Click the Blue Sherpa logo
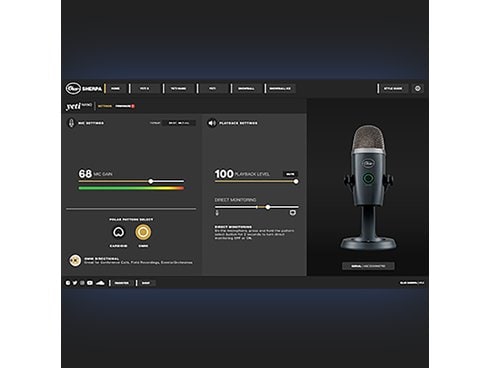This screenshot has height=368, width=490. click(84, 89)
